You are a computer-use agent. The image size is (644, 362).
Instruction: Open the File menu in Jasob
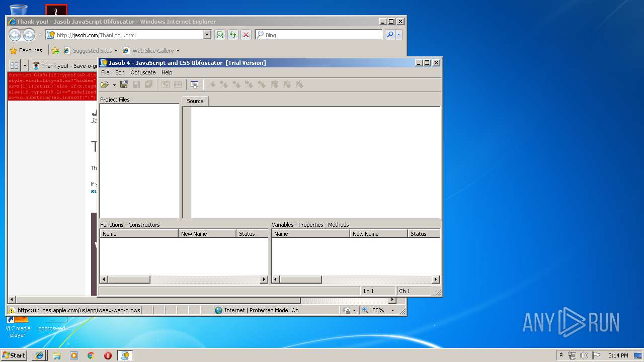(x=105, y=72)
